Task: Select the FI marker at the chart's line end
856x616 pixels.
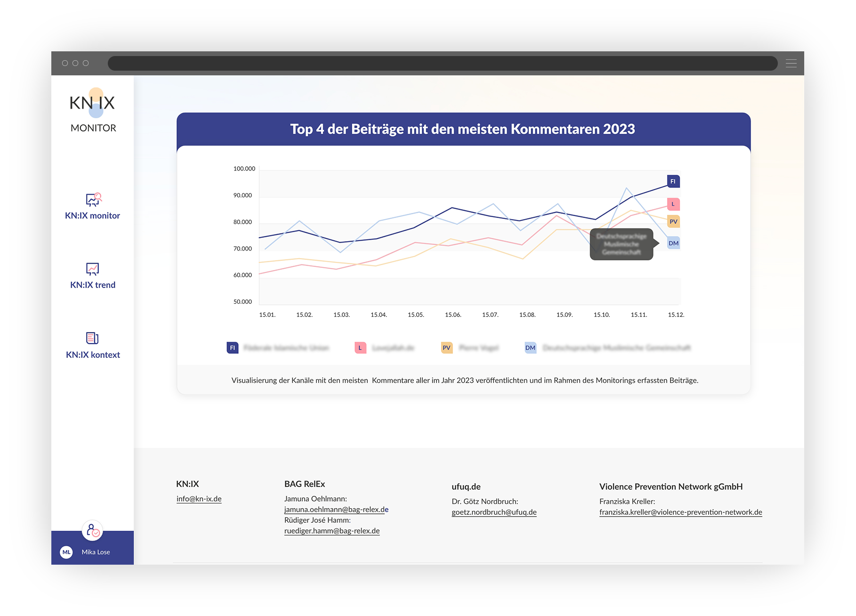Action: (673, 181)
